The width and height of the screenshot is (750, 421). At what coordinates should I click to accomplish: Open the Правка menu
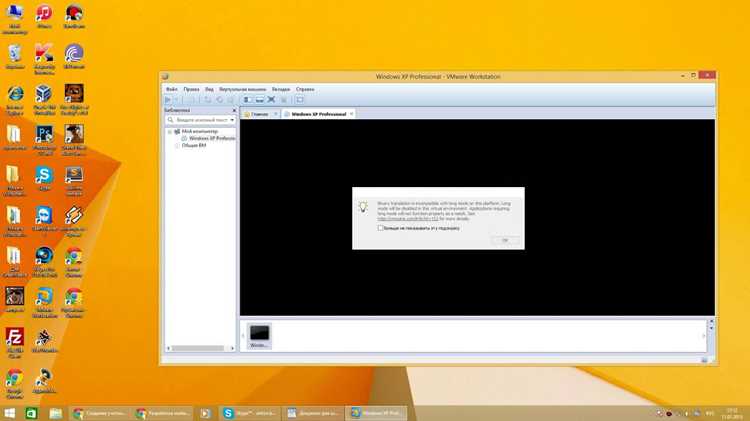tap(191, 89)
